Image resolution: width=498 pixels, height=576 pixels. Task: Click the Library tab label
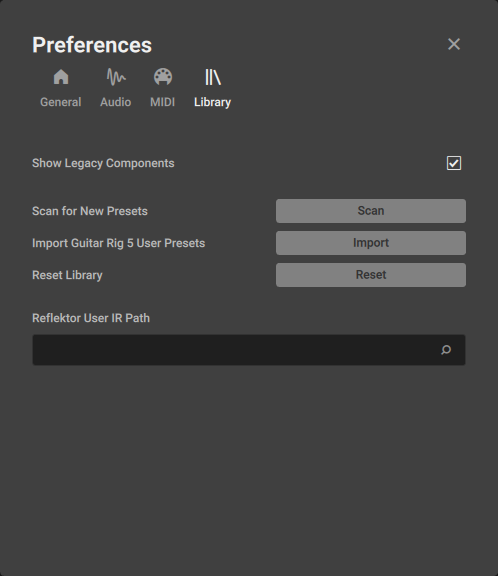coord(213,102)
